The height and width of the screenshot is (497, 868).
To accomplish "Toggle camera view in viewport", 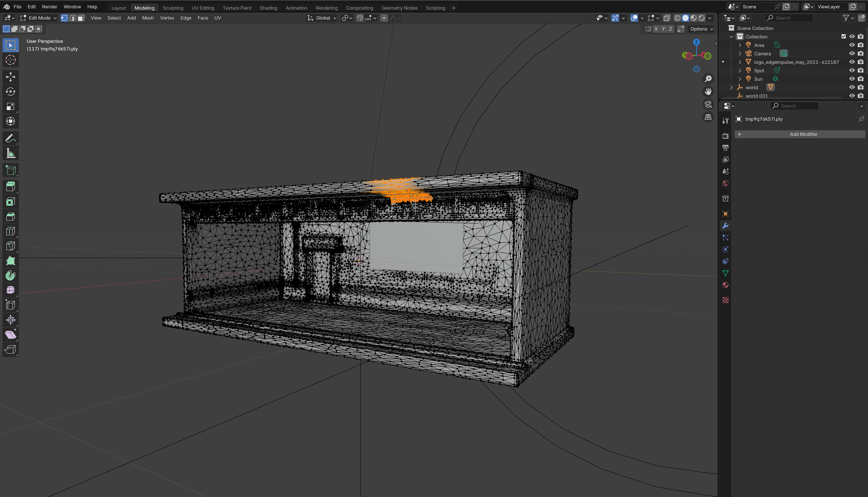I will coord(708,104).
